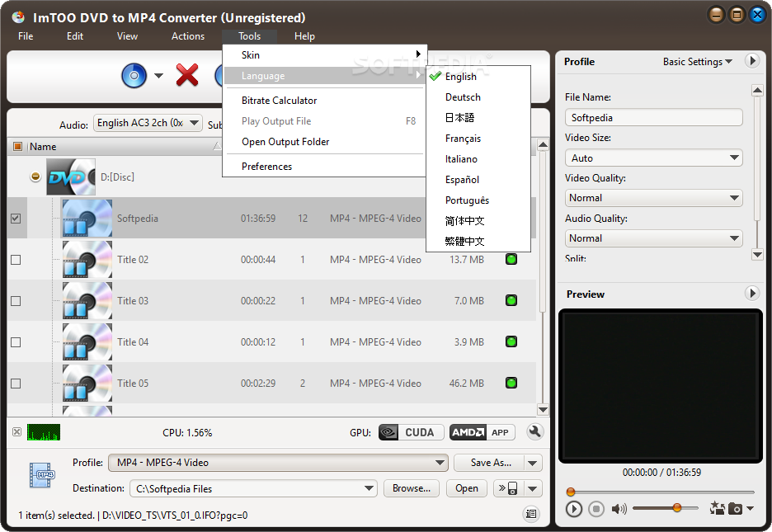Image resolution: width=772 pixels, height=532 pixels.
Task: Open the snapshot options dropdown arrow
Action: [750, 508]
